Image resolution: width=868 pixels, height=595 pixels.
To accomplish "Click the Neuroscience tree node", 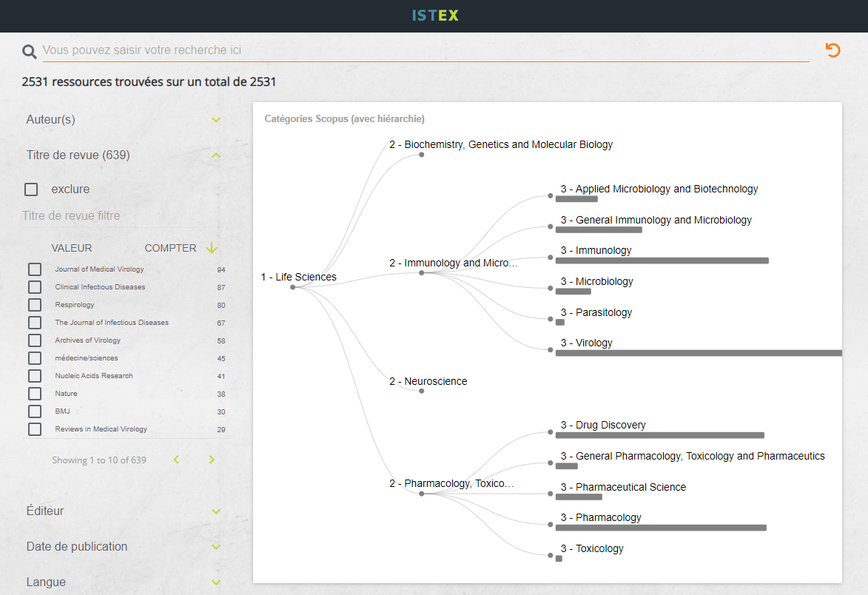I will (421, 391).
